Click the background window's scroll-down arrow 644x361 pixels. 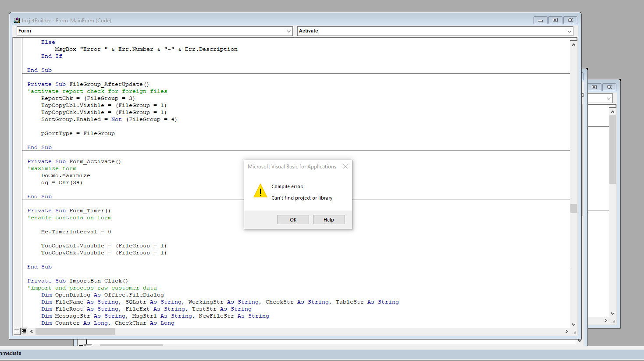tap(612, 313)
